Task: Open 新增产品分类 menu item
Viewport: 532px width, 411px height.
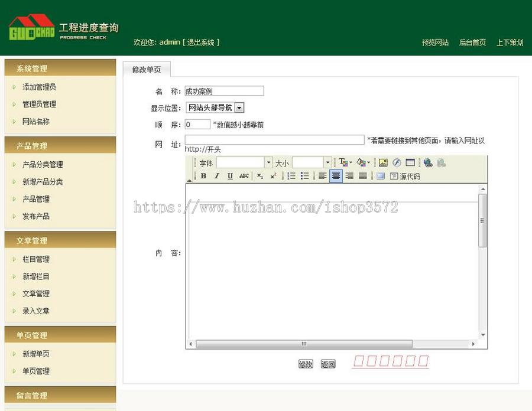Action: point(43,182)
